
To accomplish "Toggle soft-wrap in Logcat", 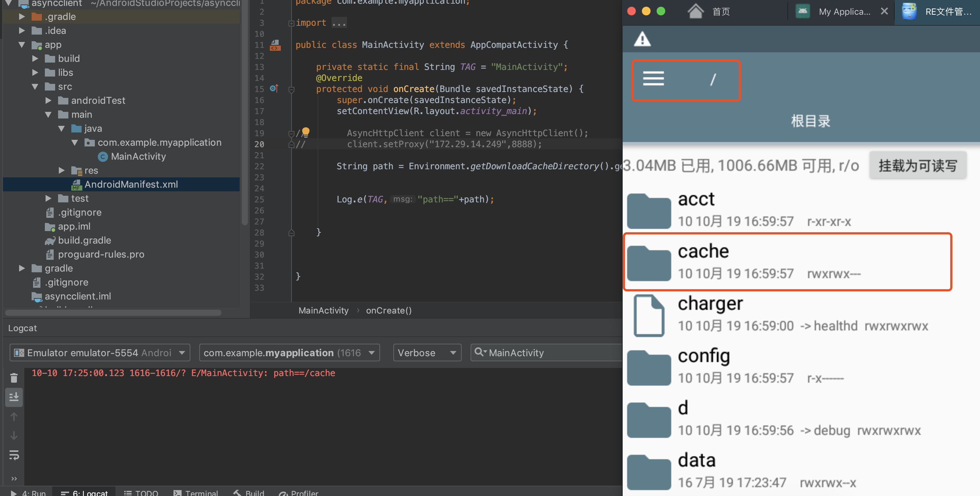I will tap(14, 455).
